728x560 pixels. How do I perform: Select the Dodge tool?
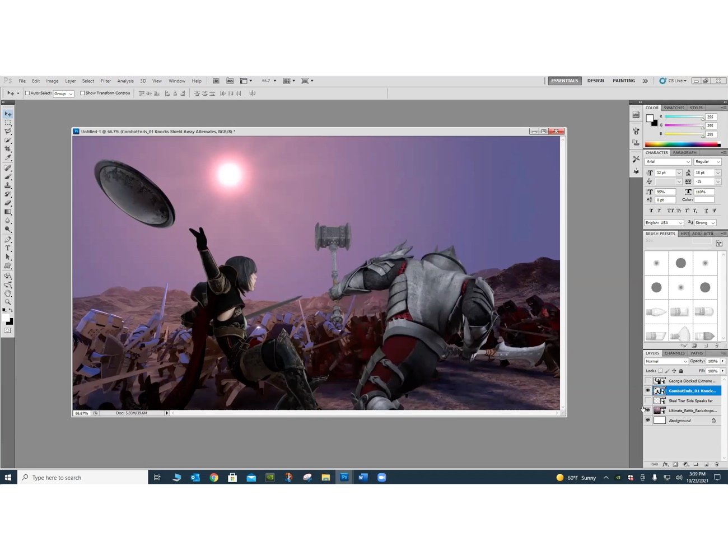point(8,230)
